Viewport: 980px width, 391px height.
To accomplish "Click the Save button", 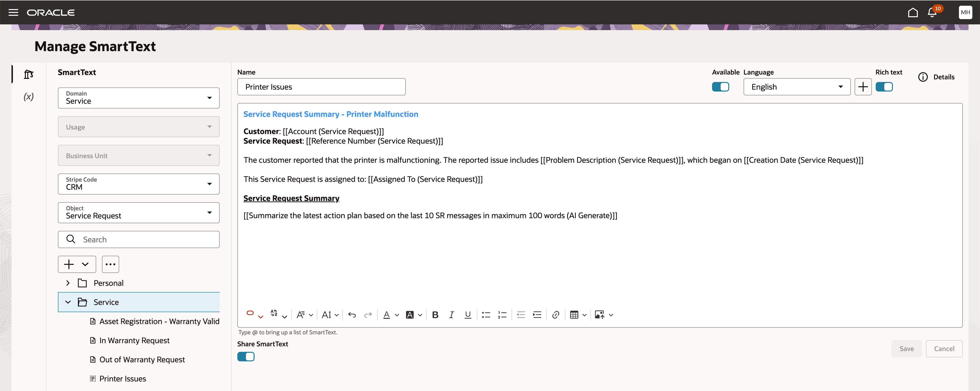I will (906, 348).
